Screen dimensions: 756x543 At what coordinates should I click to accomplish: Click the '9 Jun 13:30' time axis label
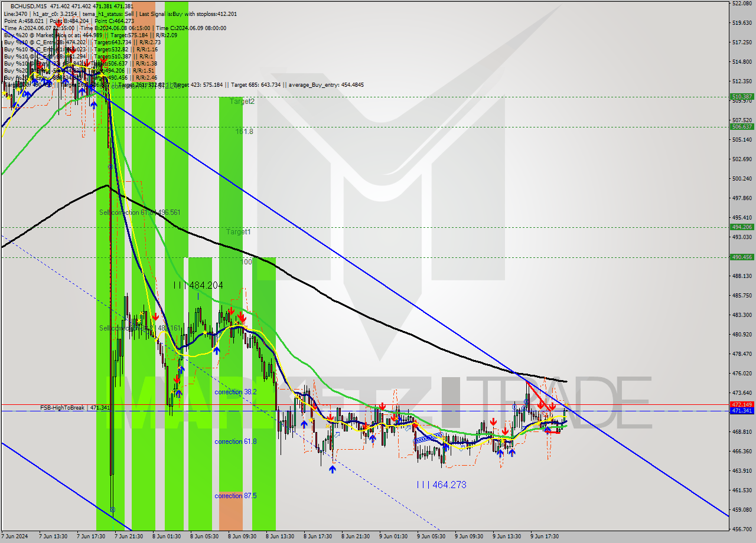(x=507, y=537)
